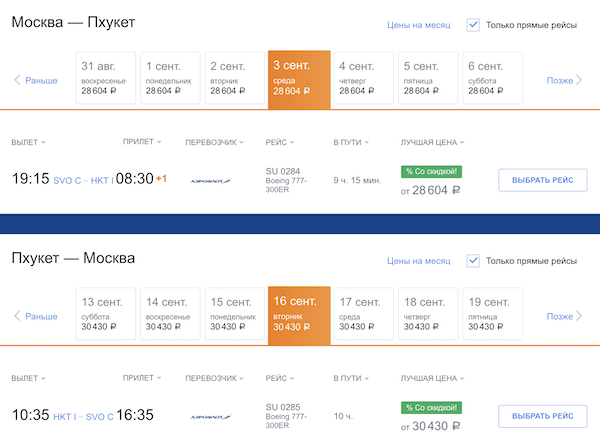600x448 pixels.
Task: Click right arrow 'Позже' for Phuket–Moscow dates
Action: [564, 316]
